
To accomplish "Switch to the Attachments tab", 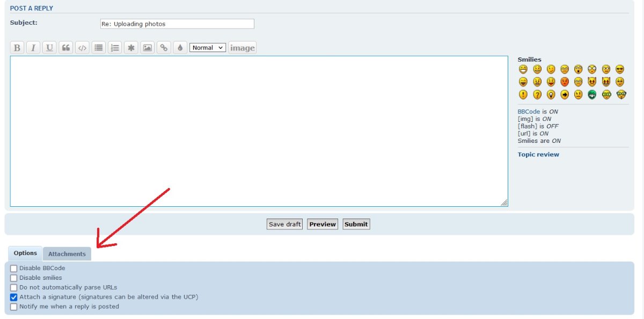I will pos(67,254).
